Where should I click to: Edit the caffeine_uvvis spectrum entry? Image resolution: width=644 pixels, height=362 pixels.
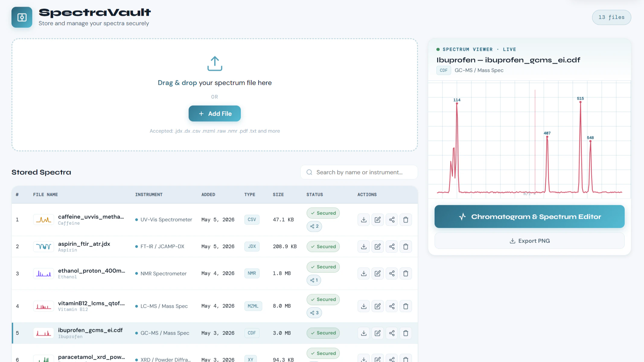coord(378,220)
